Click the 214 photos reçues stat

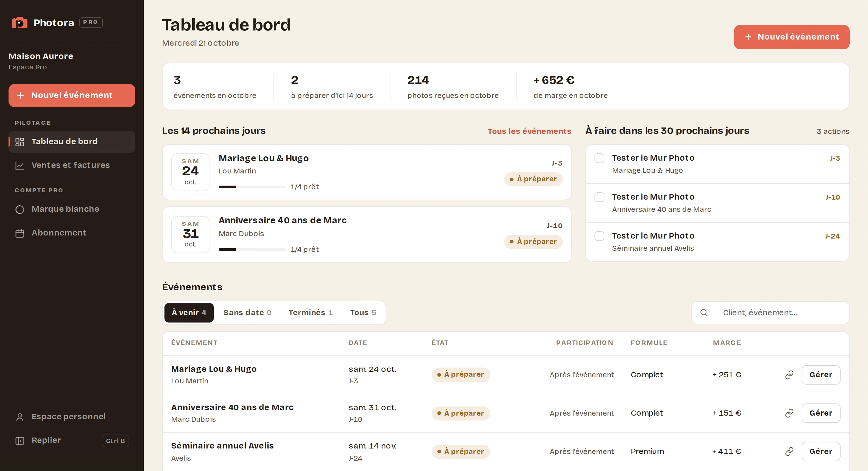(x=453, y=86)
